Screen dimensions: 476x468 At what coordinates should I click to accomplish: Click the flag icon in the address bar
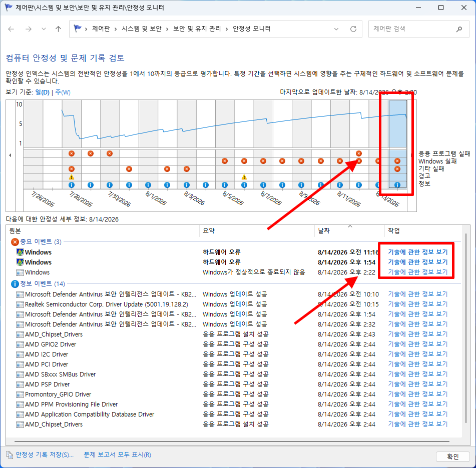tap(78, 28)
